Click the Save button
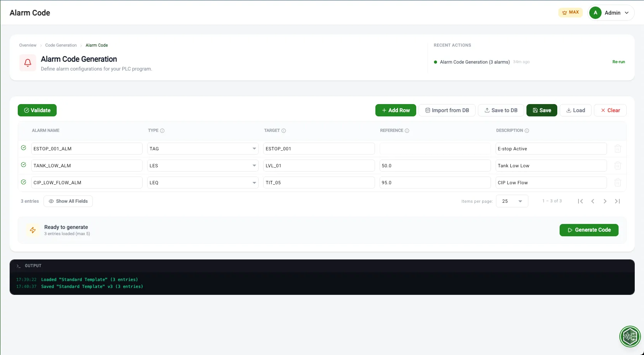This screenshot has width=644, height=355. tap(542, 110)
